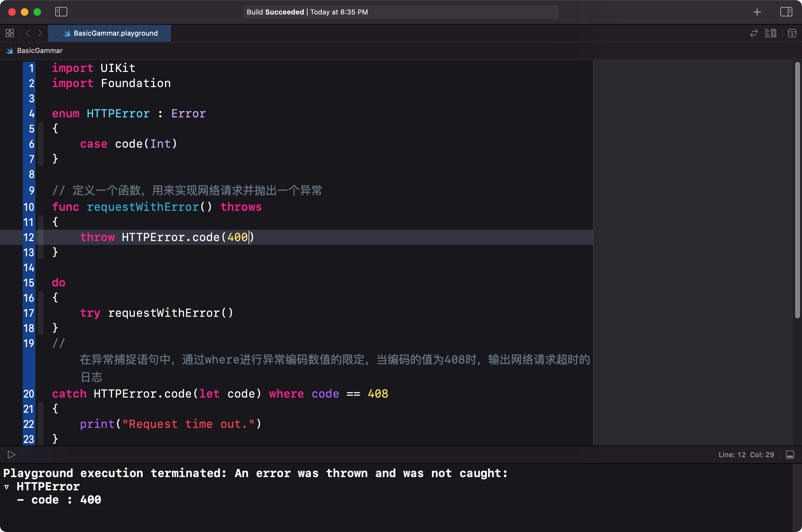This screenshot has width=802, height=532.
Task: Click the Chinese comment on line 9
Action: coord(187,190)
